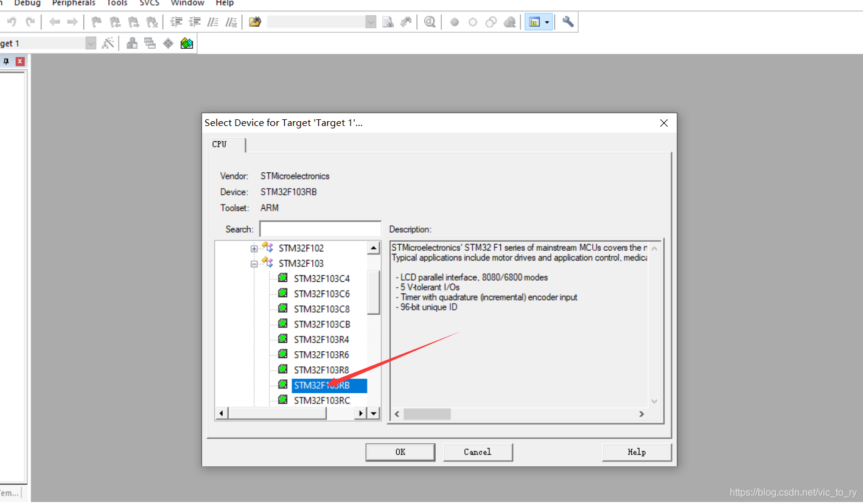Navigate forwards with the right arrow icon
This screenshot has width=863, height=504.
pos(72,22)
